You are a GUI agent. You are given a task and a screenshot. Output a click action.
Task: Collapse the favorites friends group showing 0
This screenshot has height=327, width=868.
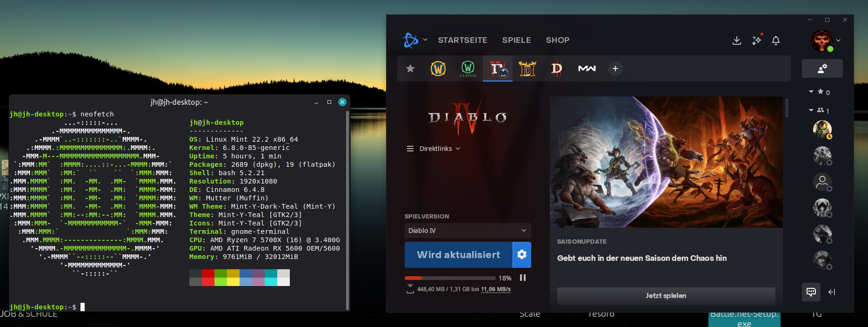pos(811,92)
